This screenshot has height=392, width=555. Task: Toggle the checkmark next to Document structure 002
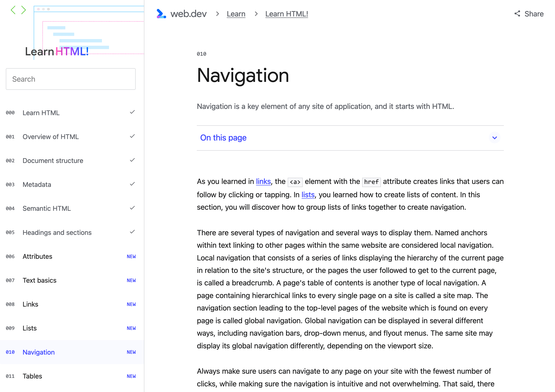click(x=132, y=160)
